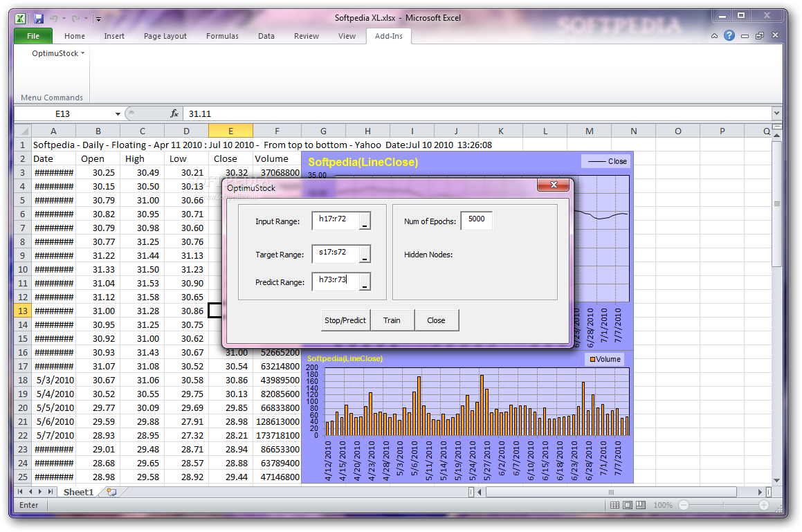The height and width of the screenshot is (532, 802).
Task: Save the workbook using Quick Access icon
Action: tap(39, 19)
